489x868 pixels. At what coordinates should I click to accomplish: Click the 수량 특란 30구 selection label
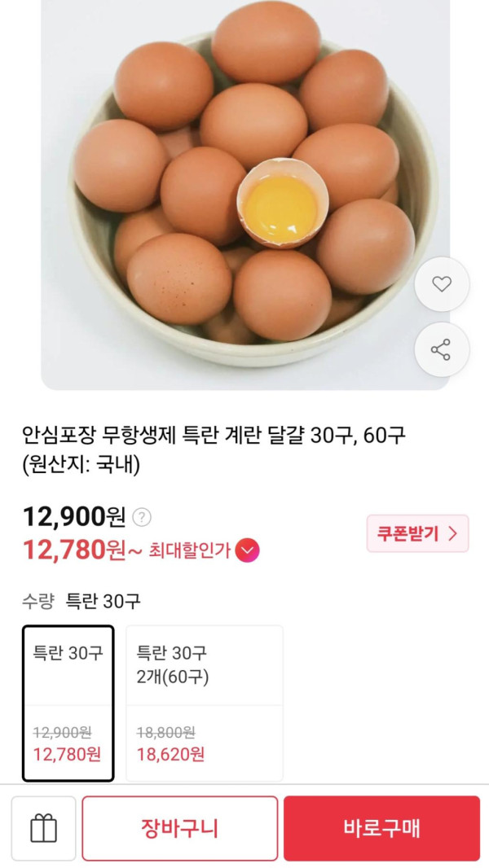pyautogui.click(x=81, y=601)
